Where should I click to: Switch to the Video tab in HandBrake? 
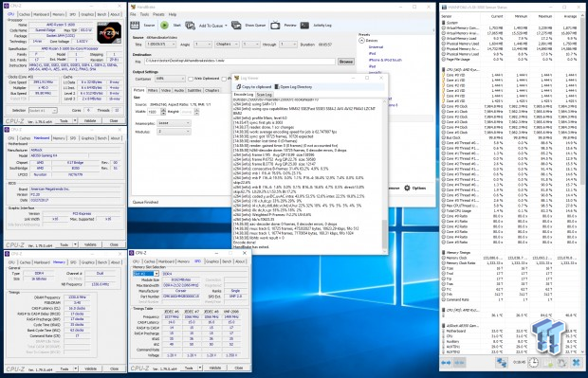(x=166, y=90)
